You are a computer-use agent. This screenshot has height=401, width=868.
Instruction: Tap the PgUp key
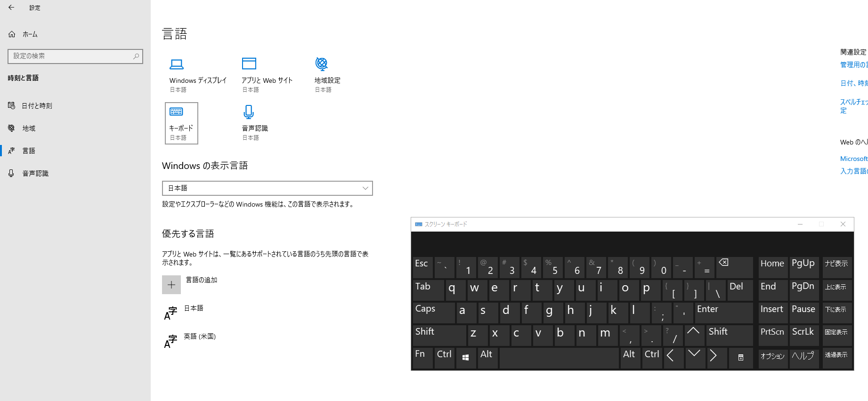click(x=804, y=267)
